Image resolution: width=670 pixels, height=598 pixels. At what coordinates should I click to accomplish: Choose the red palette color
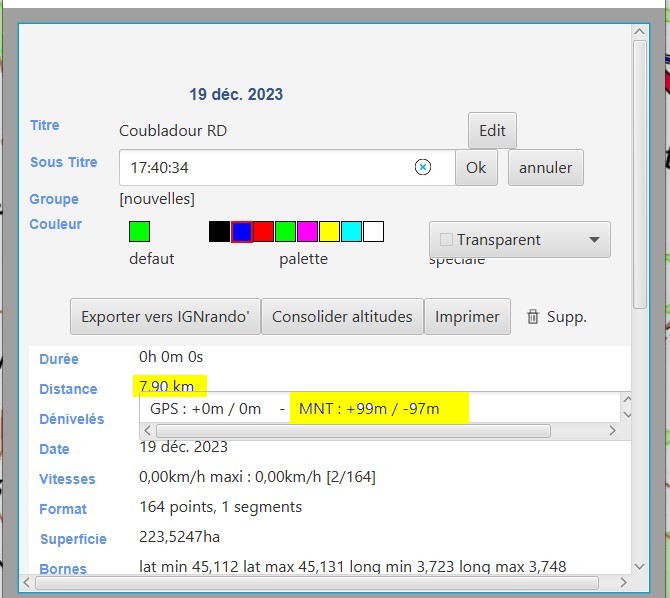[x=263, y=232]
